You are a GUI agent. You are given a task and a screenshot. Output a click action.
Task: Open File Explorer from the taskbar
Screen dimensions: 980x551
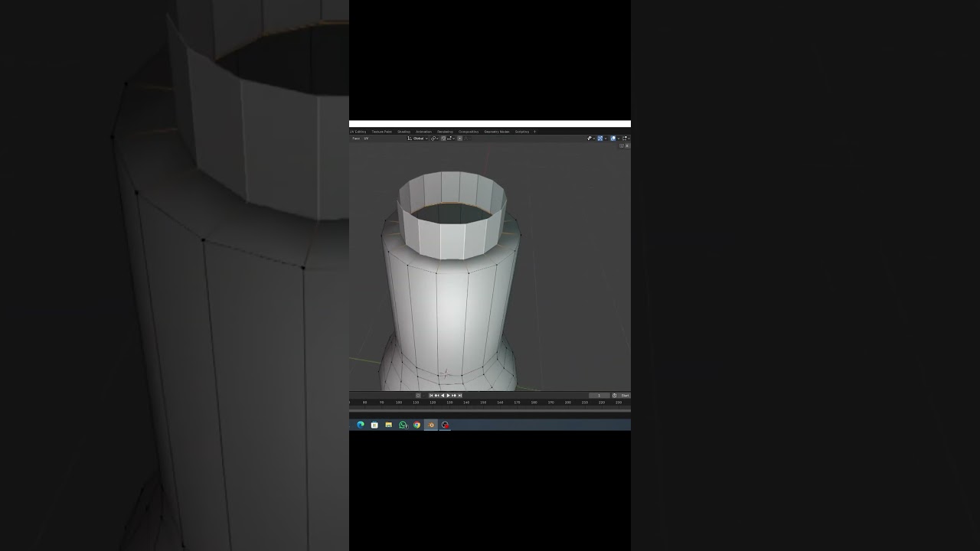pos(388,425)
